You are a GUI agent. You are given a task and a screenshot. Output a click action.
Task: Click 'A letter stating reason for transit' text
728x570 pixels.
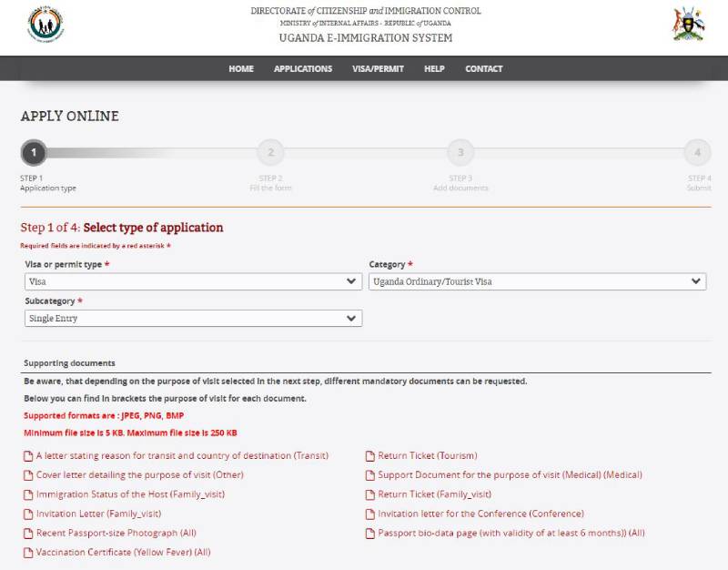click(104, 455)
